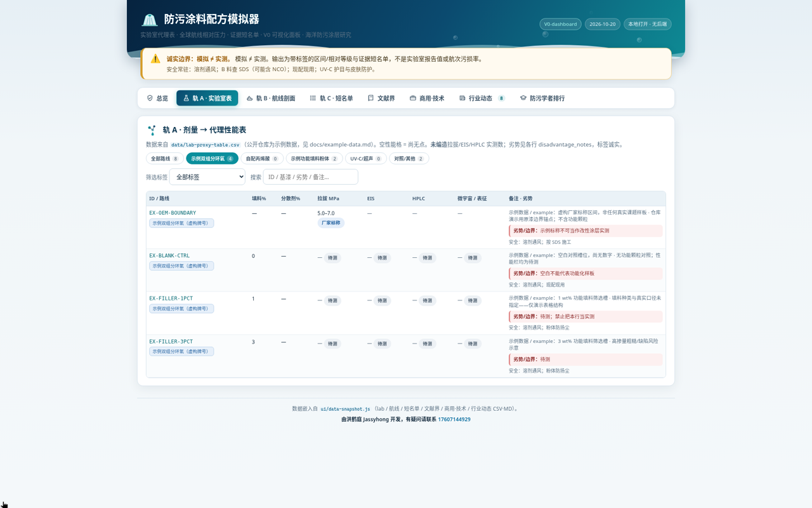Toggle the 示例双组分环氧 filter chip
Image resolution: width=812 pixels, height=508 pixels.
click(212, 159)
